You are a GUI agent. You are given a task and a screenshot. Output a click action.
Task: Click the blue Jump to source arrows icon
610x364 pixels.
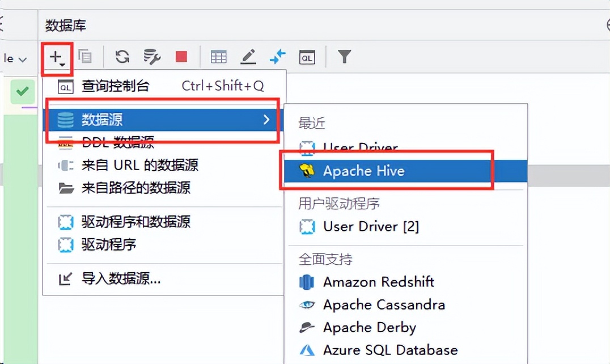(x=277, y=57)
